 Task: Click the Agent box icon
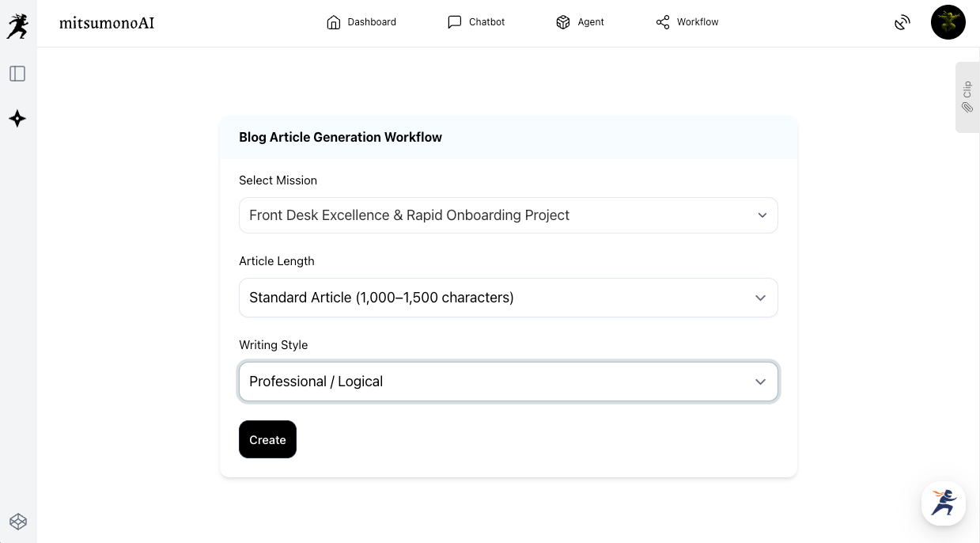tap(563, 22)
